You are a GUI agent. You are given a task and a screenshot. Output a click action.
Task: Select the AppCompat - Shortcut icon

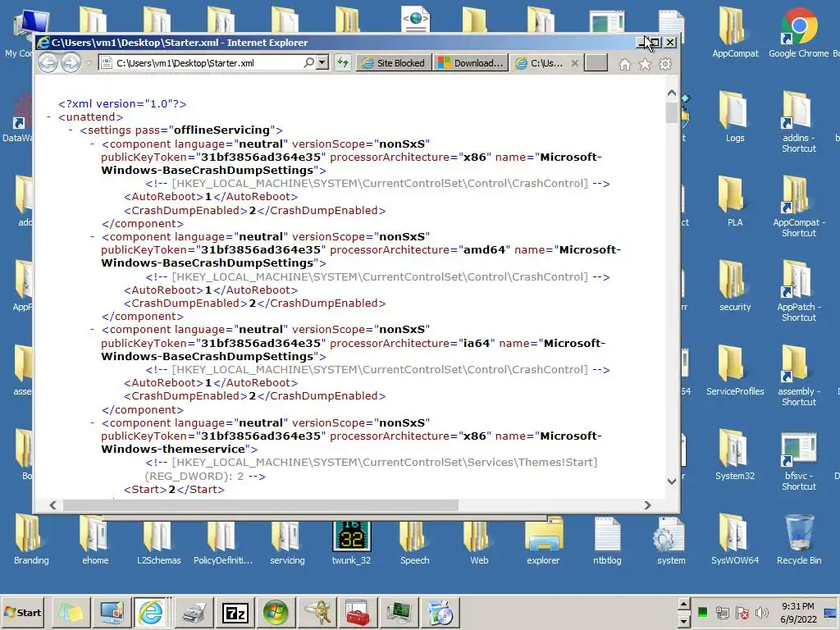(x=798, y=206)
